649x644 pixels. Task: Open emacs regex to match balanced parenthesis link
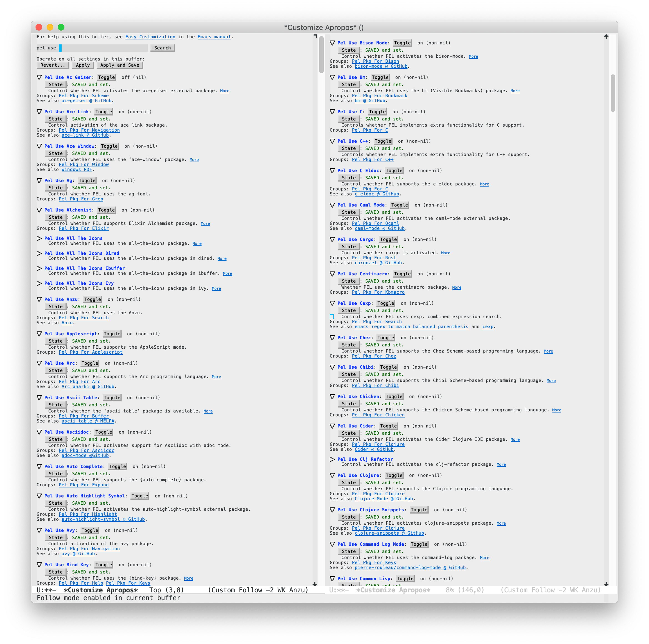click(411, 326)
